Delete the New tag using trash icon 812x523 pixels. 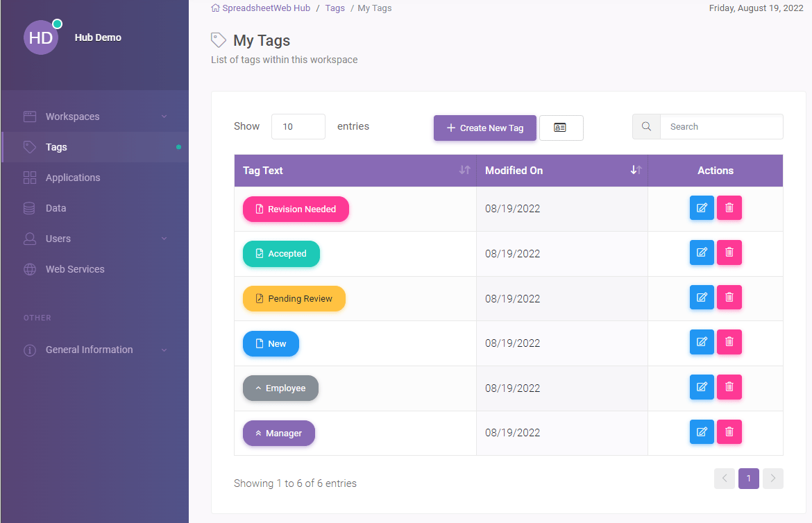[729, 342]
